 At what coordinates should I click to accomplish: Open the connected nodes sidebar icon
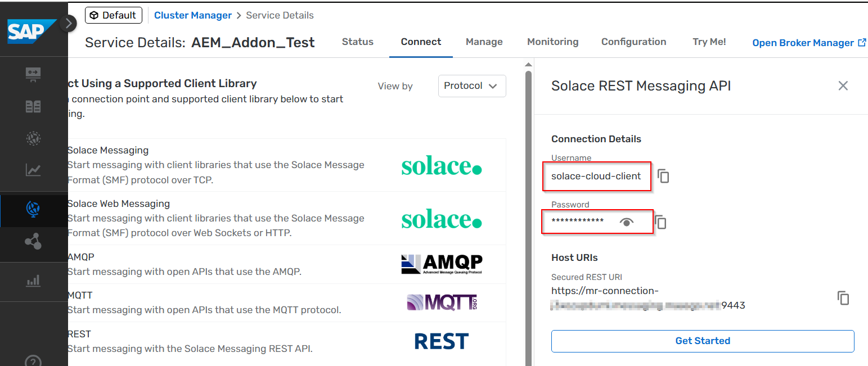pos(33,242)
